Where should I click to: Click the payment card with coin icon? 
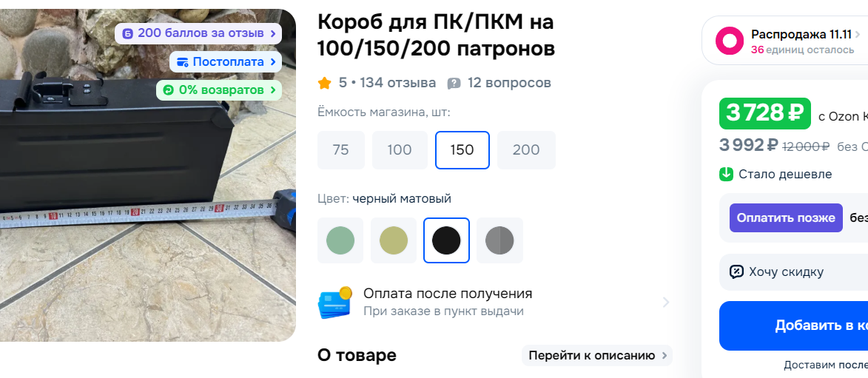[x=335, y=303]
